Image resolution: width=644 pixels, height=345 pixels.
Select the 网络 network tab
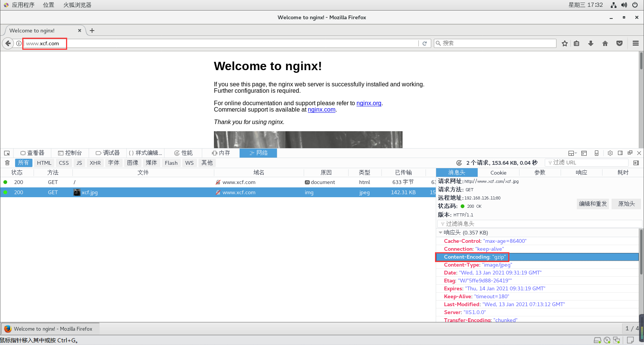coord(258,153)
